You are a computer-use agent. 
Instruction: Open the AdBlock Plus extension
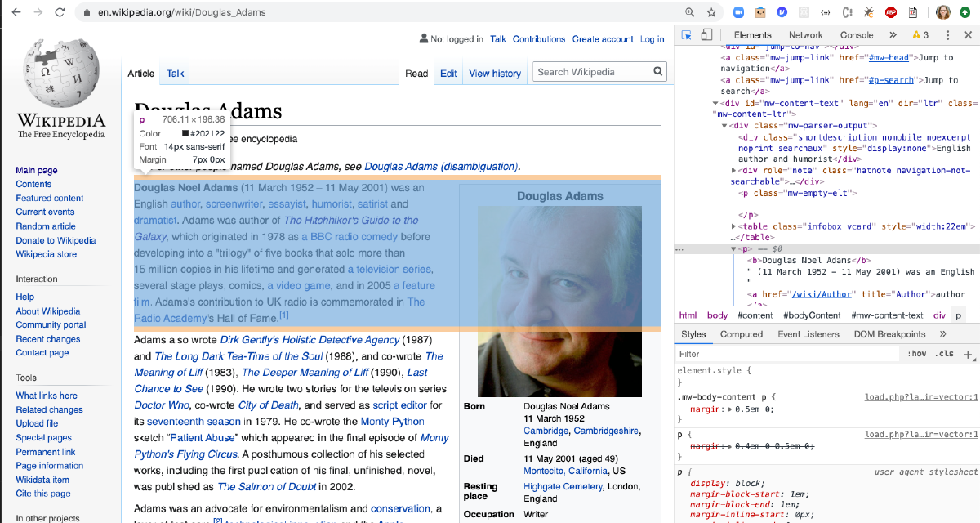tap(891, 12)
